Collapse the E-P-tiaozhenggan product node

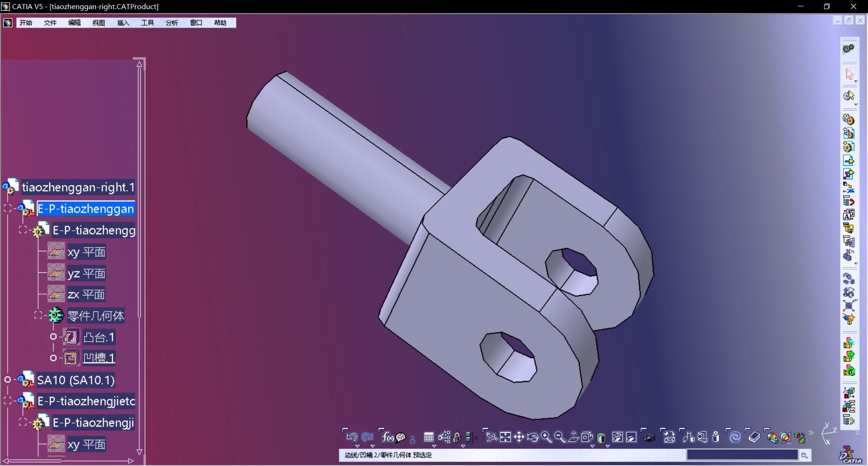(8, 208)
